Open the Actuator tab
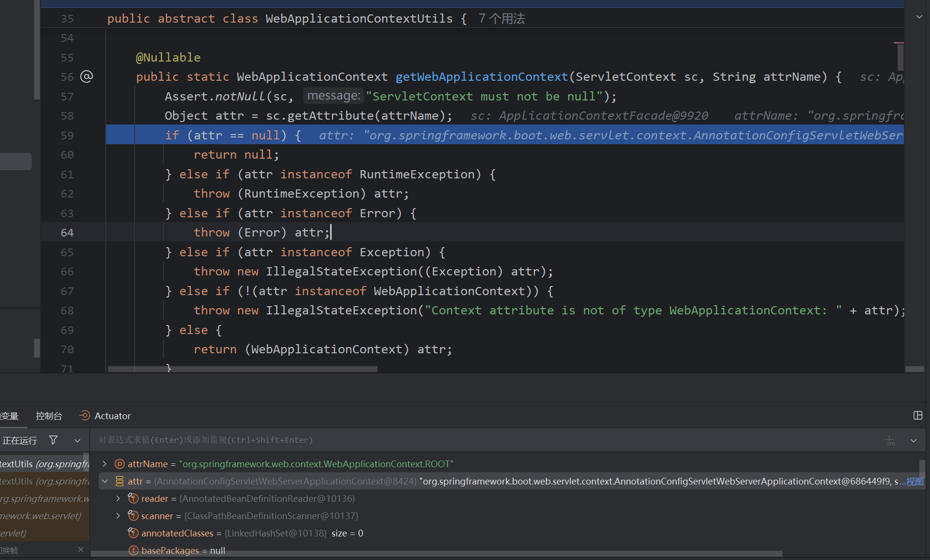 tap(112, 416)
